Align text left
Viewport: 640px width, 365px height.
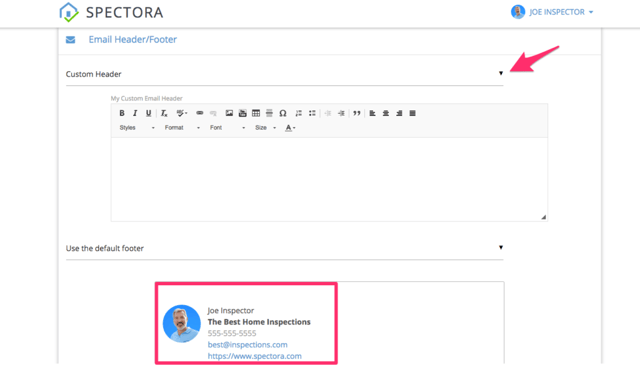[372, 113]
